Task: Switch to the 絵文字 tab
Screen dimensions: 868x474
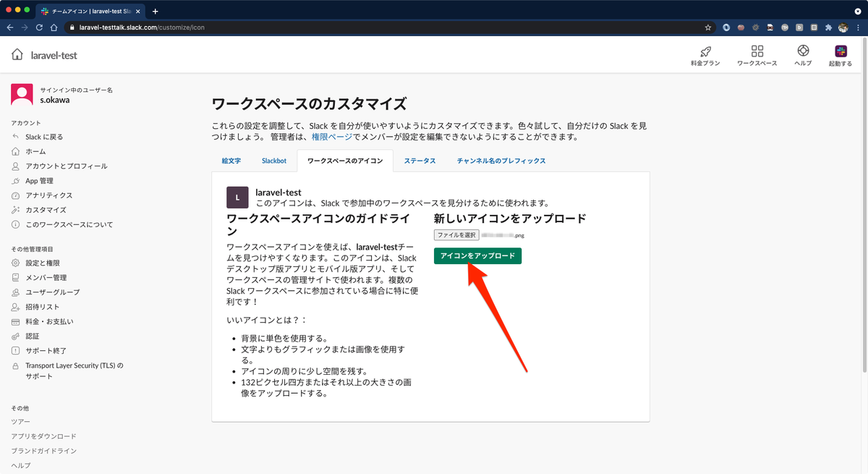Action: [x=230, y=161]
